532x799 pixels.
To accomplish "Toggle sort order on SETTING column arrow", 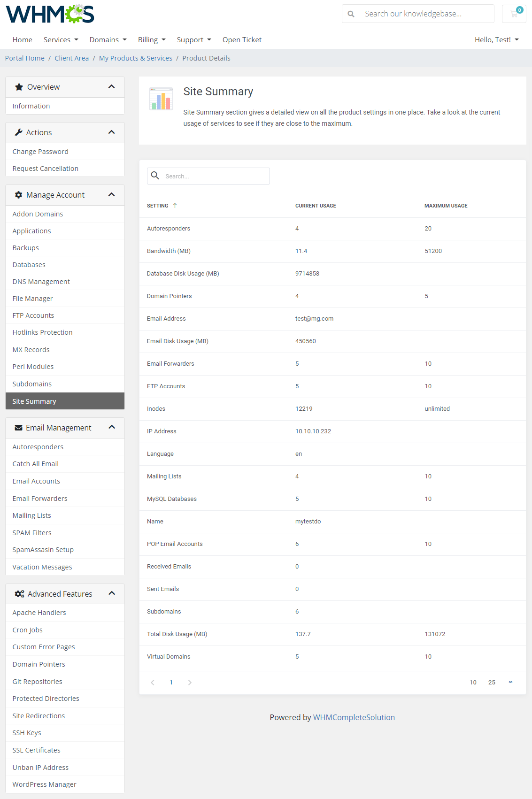I will (x=175, y=206).
